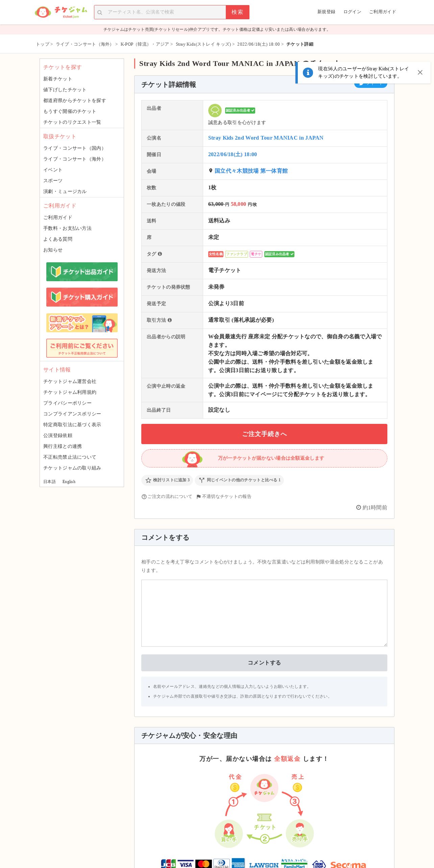This screenshot has height=868, width=434.
Task: Open ライブ・コンサート（海外） breadcrumb link
Action: tap(85, 44)
